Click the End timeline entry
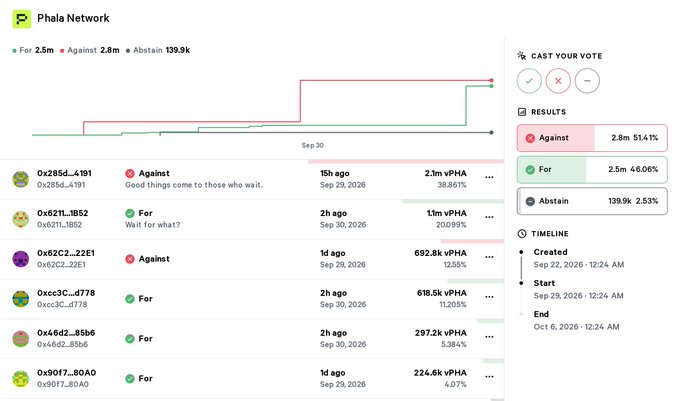This screenshot has height=401, width=680. click(x=576, y=320)
